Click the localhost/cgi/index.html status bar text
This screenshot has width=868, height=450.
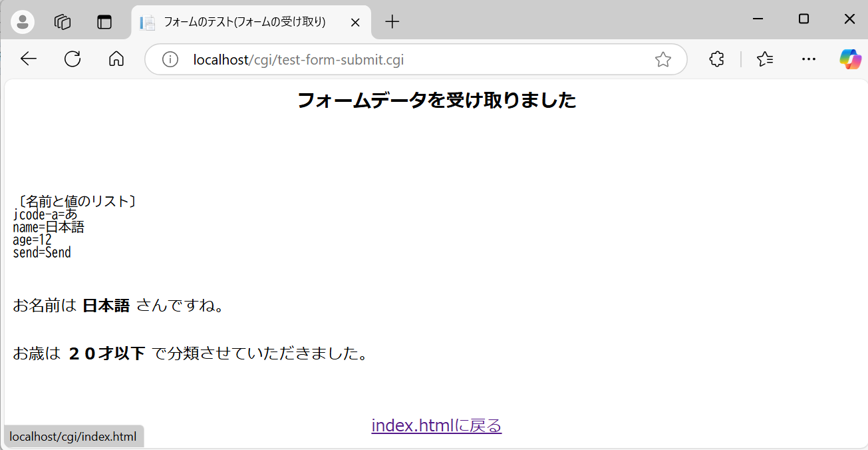[x=73, y=437]
